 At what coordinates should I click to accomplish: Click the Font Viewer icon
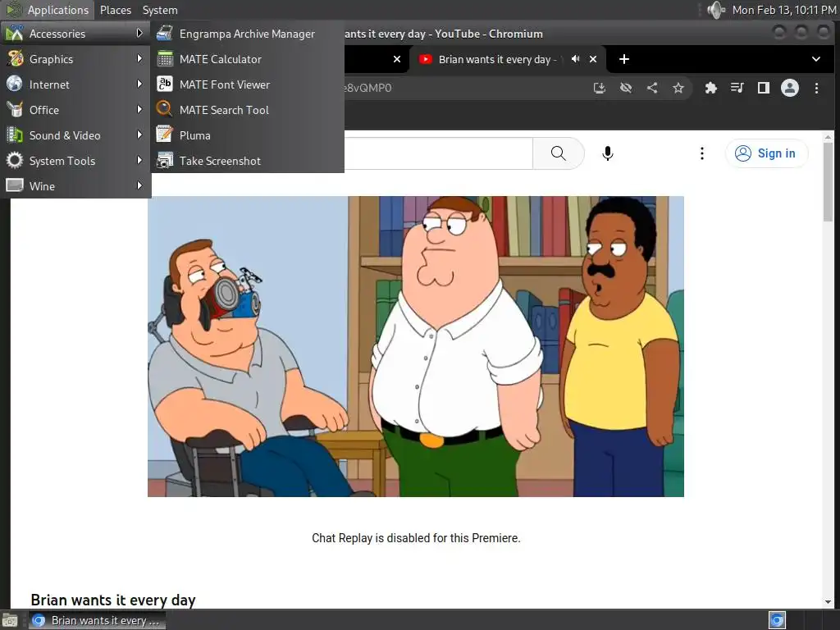[x=164, y=84]
